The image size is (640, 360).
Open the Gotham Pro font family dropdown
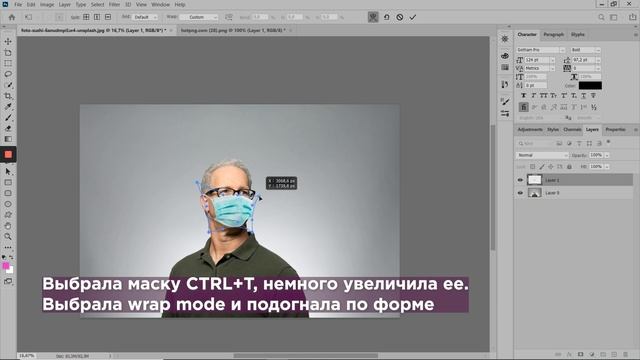(x=540, y=50)
